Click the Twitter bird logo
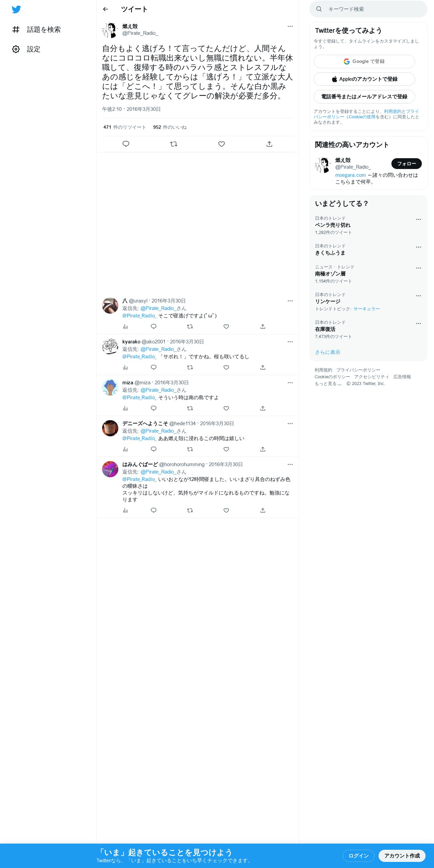 click(x=16, y=9)
